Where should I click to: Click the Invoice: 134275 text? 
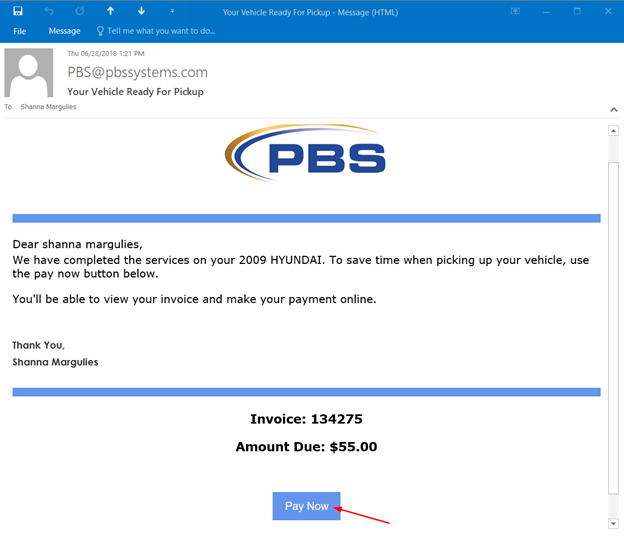[306, 419]
